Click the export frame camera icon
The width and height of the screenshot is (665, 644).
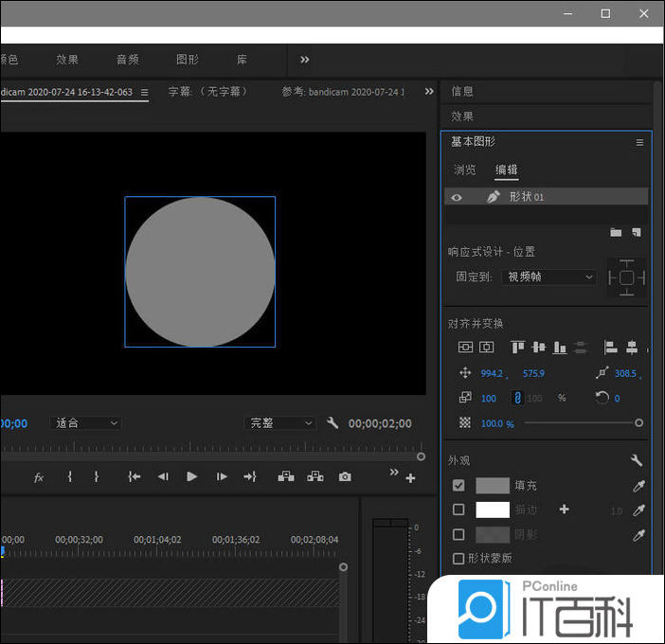point(345,477)
